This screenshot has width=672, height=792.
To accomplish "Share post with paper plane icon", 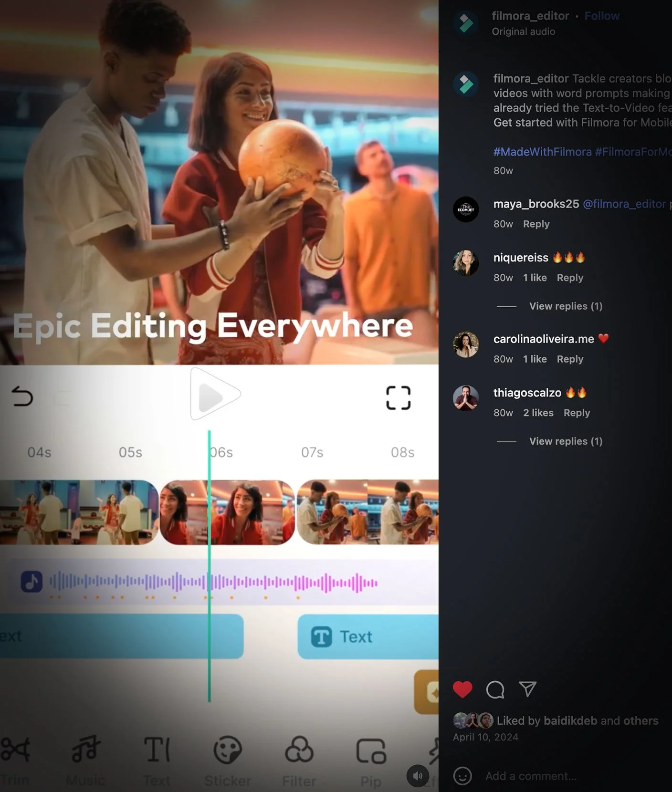I will pyautogui.click(x=528, y=689).
